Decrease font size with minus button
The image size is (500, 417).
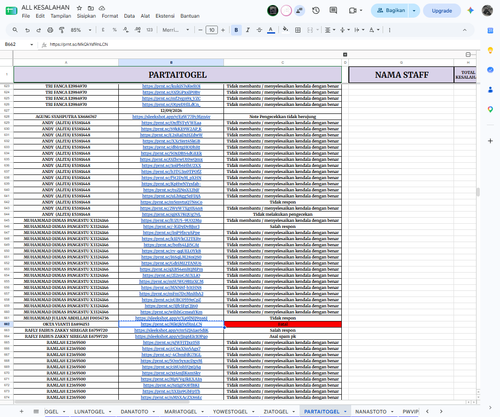[x=200, y=30]
